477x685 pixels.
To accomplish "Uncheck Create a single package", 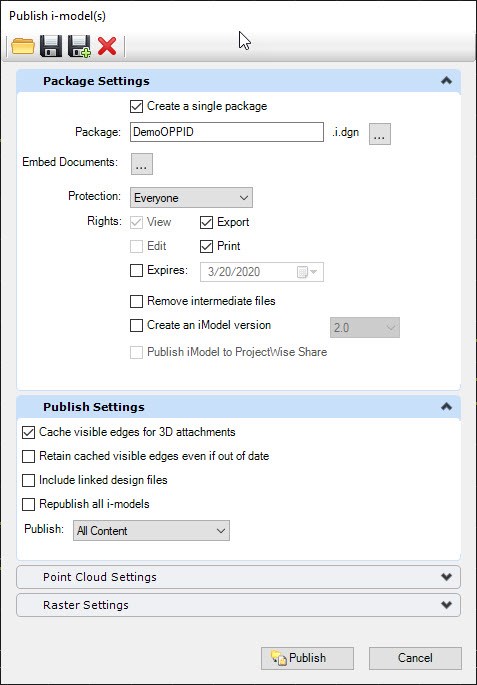I will coord(136,106).
